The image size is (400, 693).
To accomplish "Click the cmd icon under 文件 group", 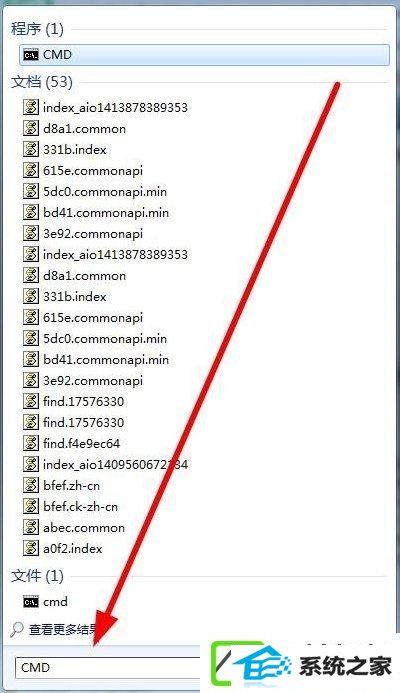I will pyautogui.click(x=31, y=602).
